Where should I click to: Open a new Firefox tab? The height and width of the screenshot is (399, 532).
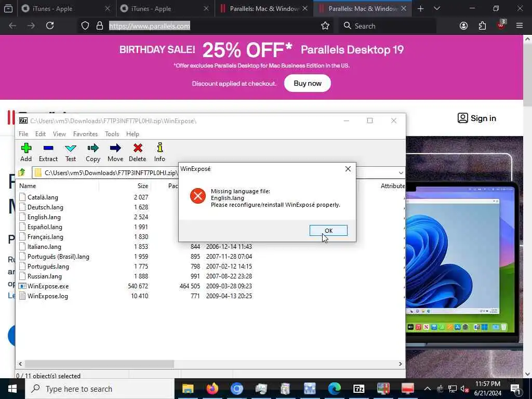421,8
